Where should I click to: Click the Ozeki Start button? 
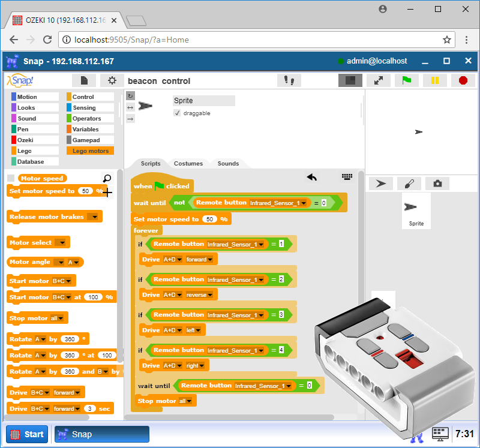[x=27, y=434]
